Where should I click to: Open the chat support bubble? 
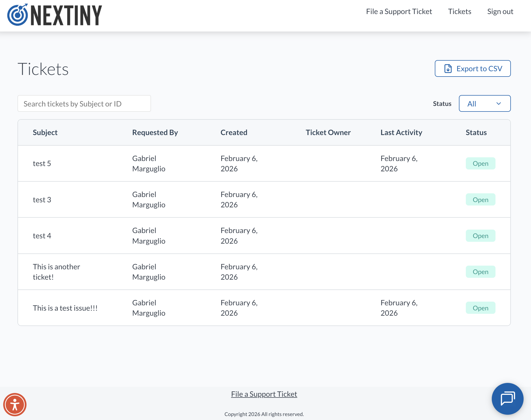pyautogui.click(x=507, y=399)
